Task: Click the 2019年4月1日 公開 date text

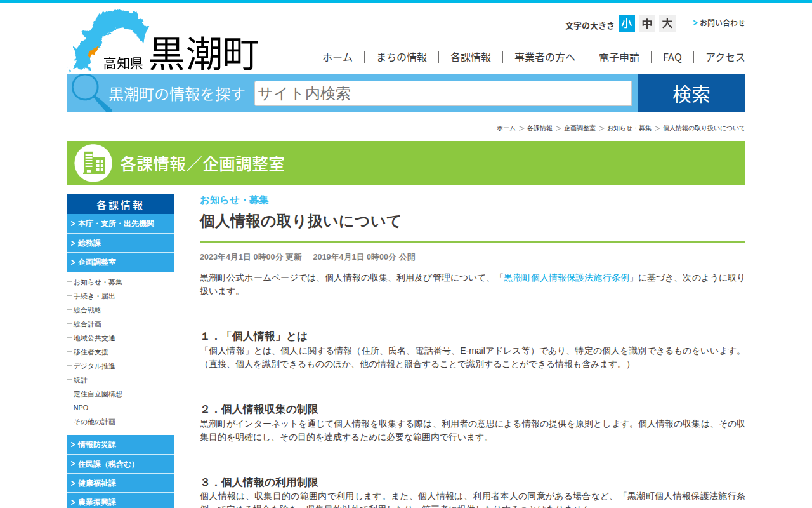Action: click(364, 257)
